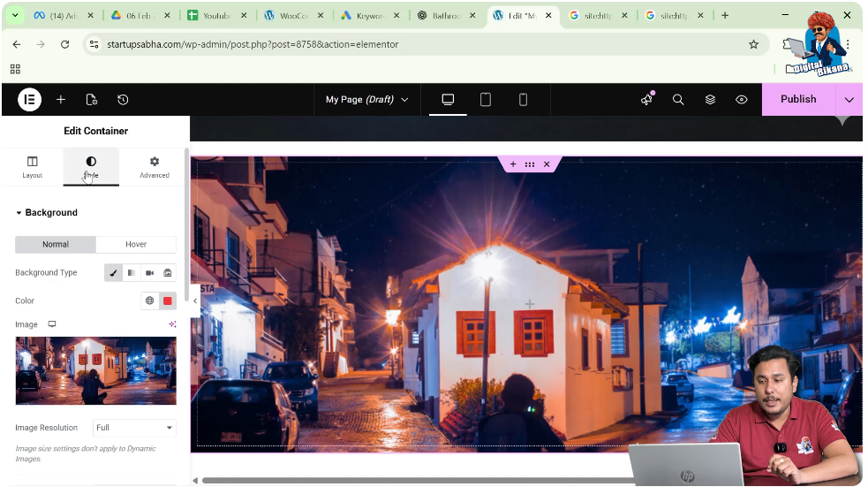The height and width of the screenshot is (487, 868).
Task: Select the Gradient background type
Action: (x=132, y=273)
